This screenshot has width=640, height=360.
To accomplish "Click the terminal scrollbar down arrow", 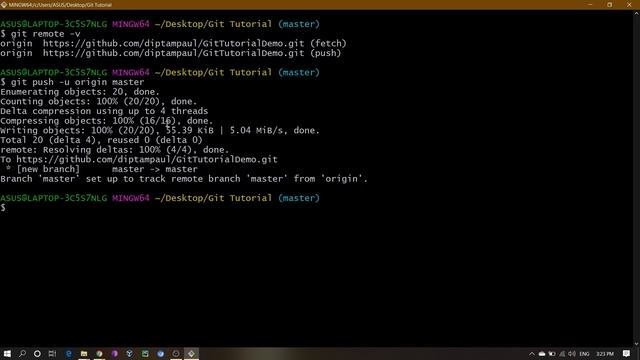I will click(x=636, y=344).
